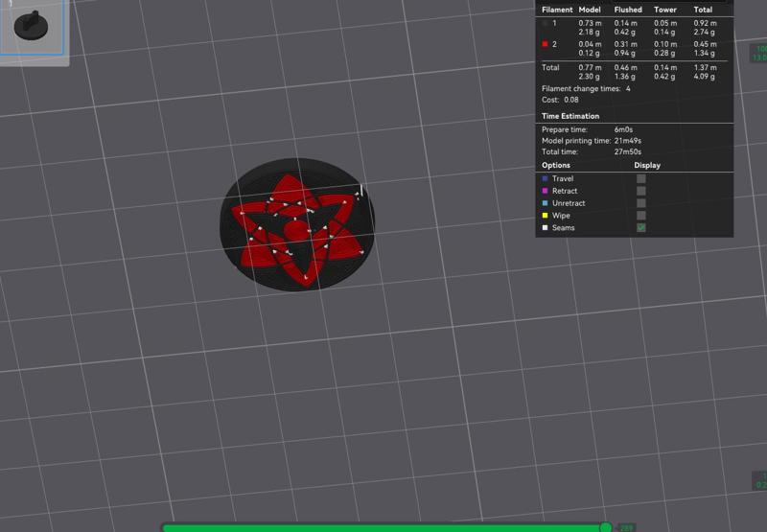Image resolution: width=767 pixels, height=532 pixels.
Task: Click the Display heading
Action: pyautogui.click(x=647, y=165)
